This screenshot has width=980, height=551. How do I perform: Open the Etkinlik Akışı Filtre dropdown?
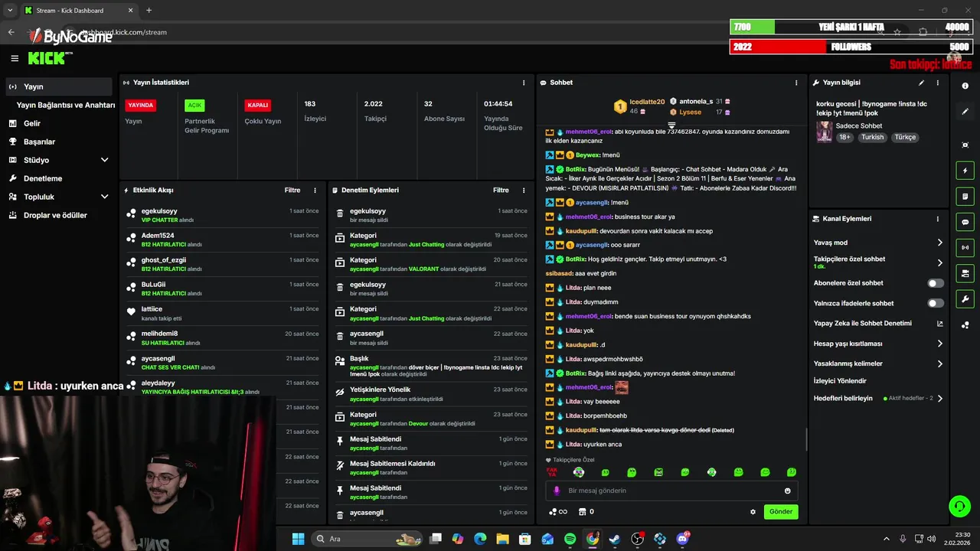[292, 190]
